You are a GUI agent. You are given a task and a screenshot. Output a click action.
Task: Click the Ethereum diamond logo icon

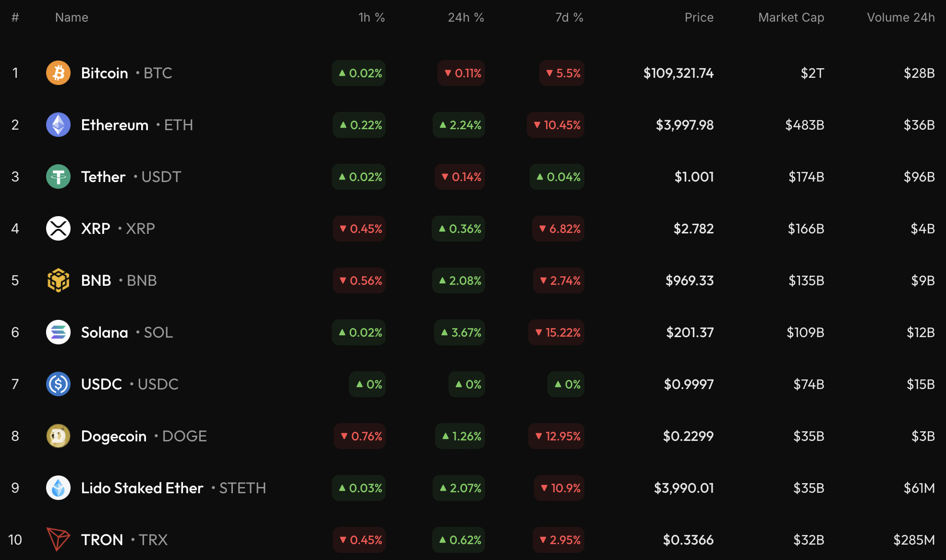pyautogui.click(x=58, y=125)
